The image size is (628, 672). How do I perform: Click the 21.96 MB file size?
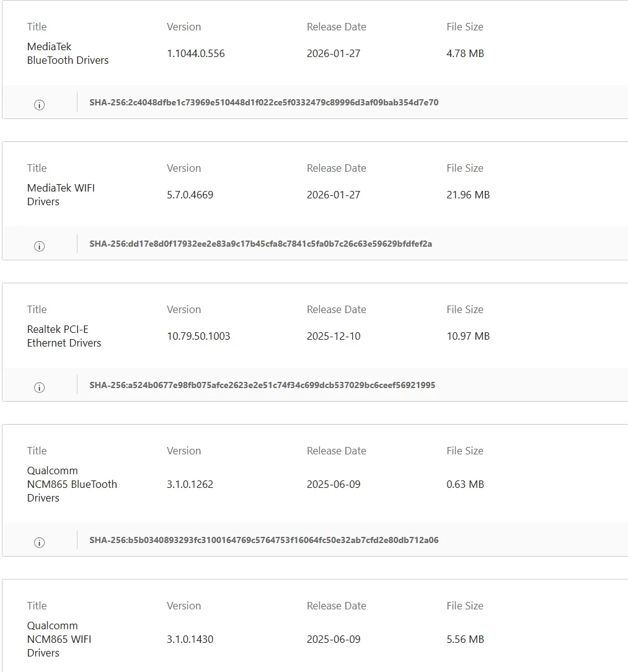pos(468,195)
